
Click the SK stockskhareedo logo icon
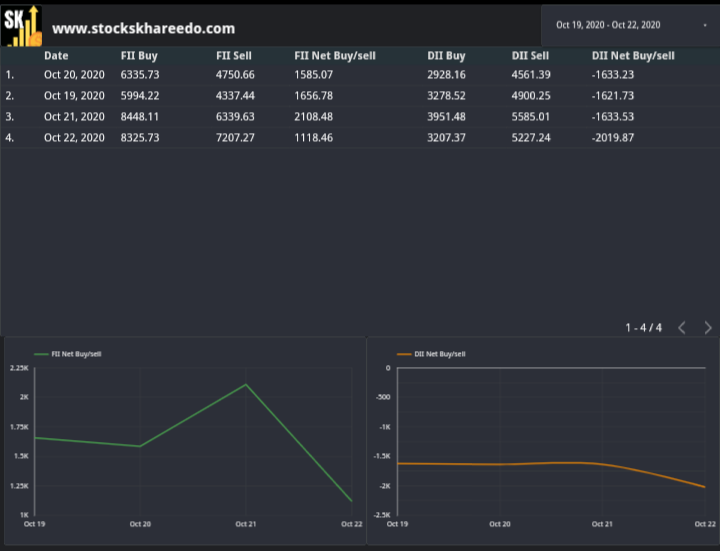22,26
